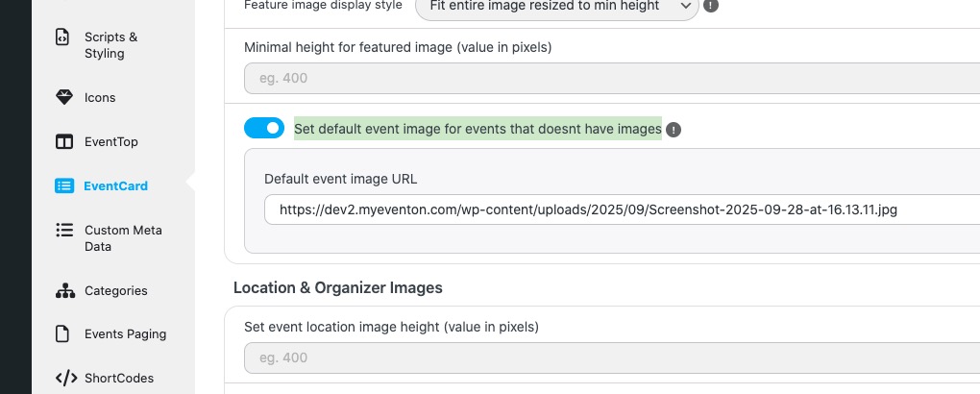Disable the default event image toggle

264,128
